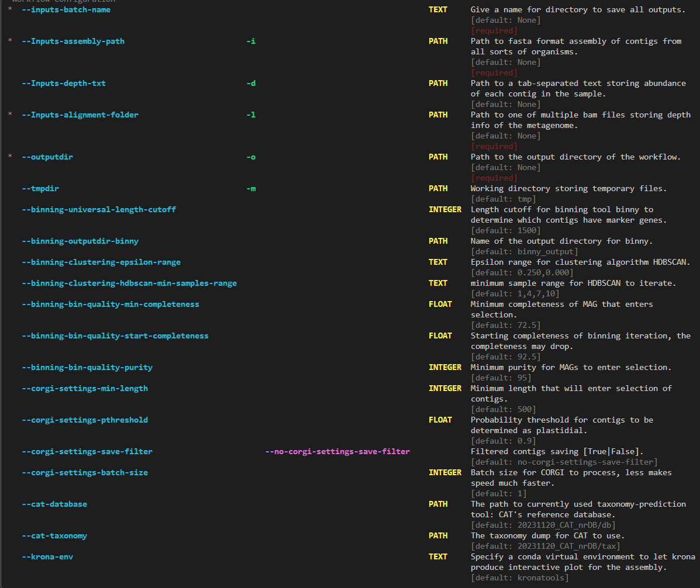This screenshot has height=588, width=700.
Task: Click the -o short flag
Action: tap(251, 157)
